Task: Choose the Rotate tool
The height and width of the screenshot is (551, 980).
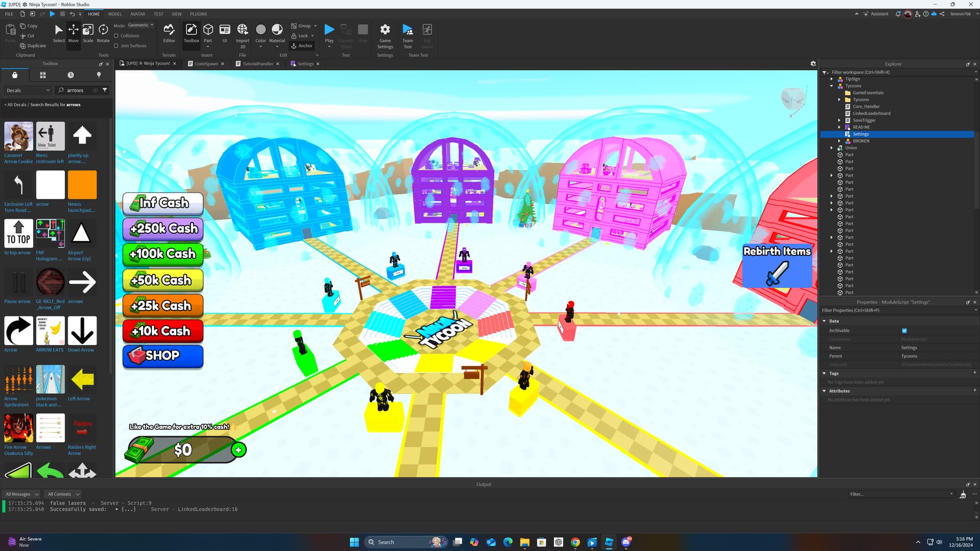Action: [x=103, y=32]
